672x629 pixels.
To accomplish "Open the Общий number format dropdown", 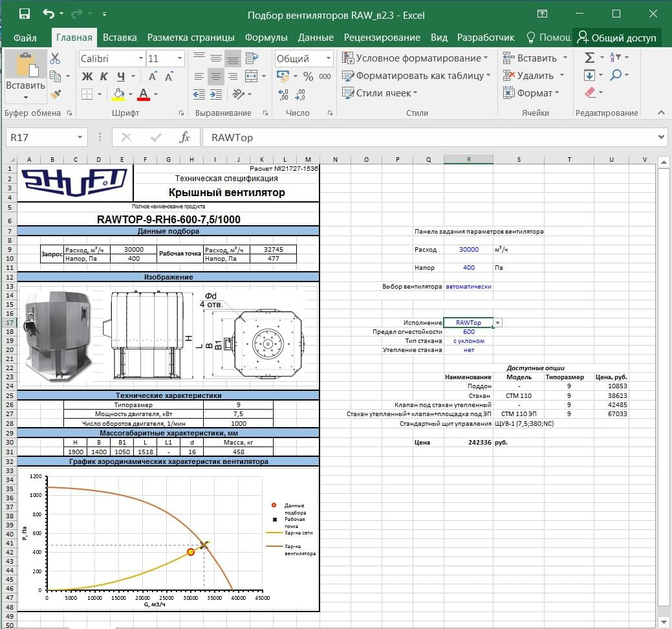I will (327, 59).
